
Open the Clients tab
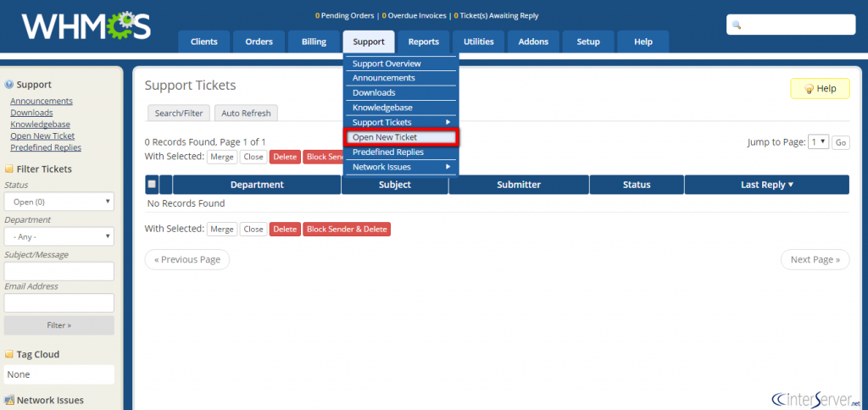203,42
